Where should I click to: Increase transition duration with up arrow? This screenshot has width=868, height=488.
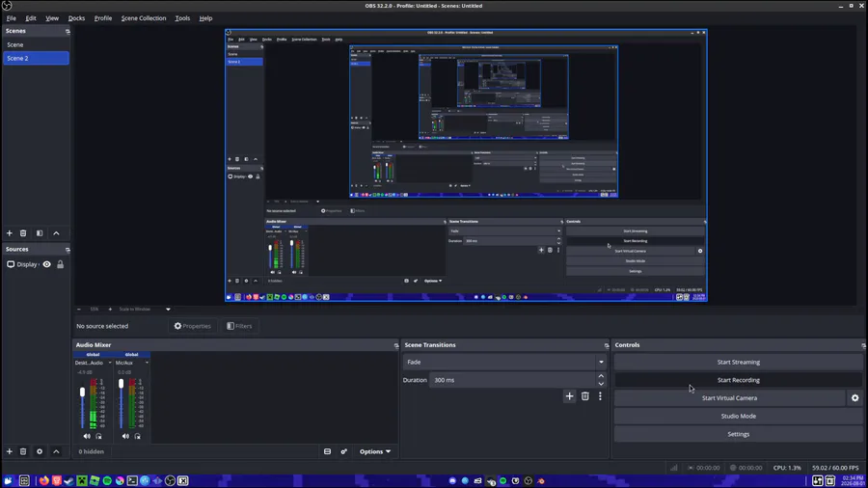point(601,376)
